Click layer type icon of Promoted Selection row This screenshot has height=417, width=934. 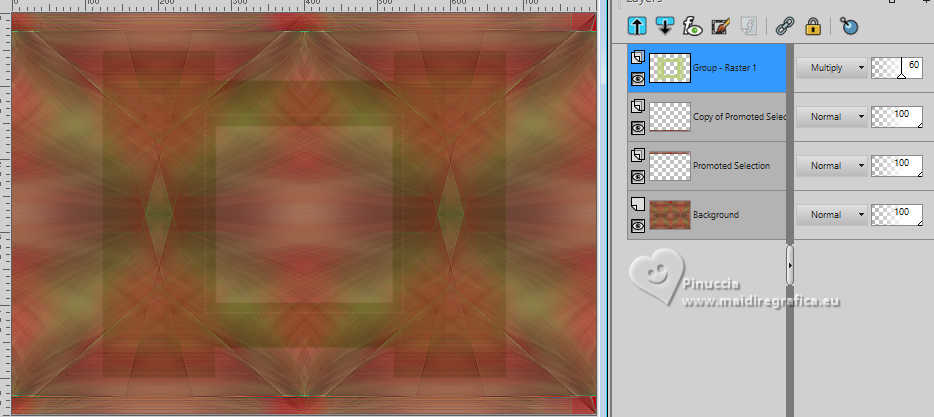click(x=637, y=155)
